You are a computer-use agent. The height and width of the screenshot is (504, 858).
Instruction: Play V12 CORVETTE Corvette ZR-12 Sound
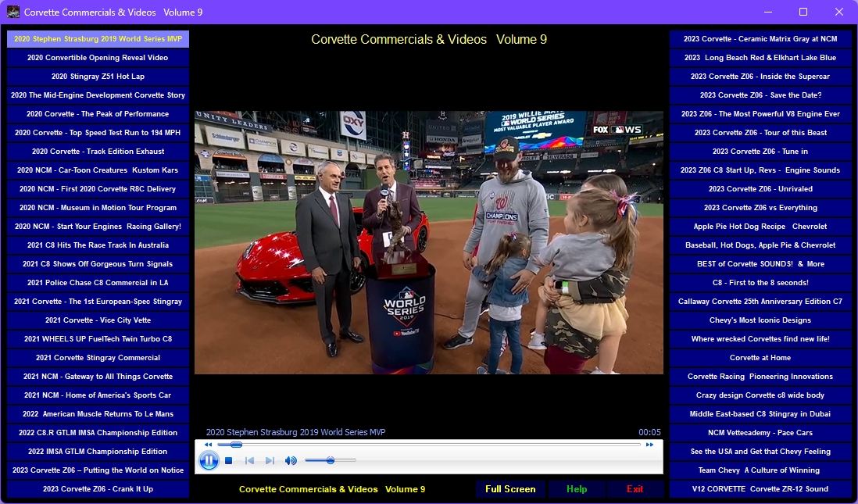click(x=760, y=488)
